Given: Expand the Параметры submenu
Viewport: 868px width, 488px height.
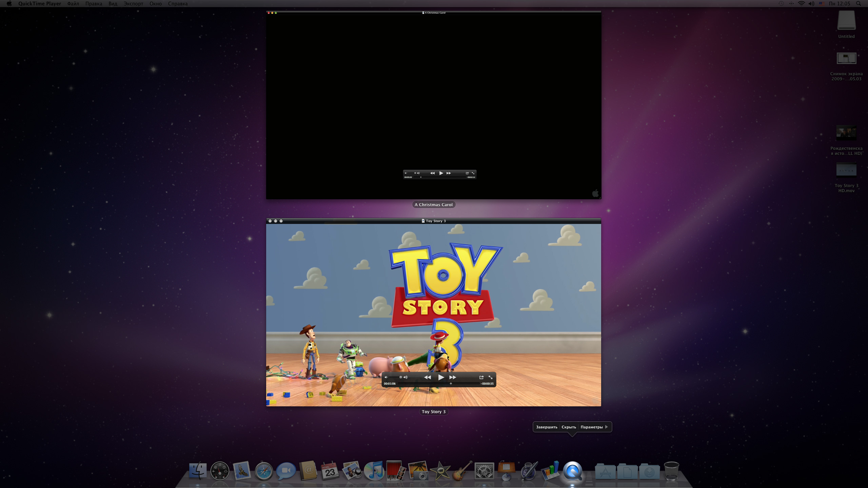Looking at the screenshot, I should click(x=594, y=427).
